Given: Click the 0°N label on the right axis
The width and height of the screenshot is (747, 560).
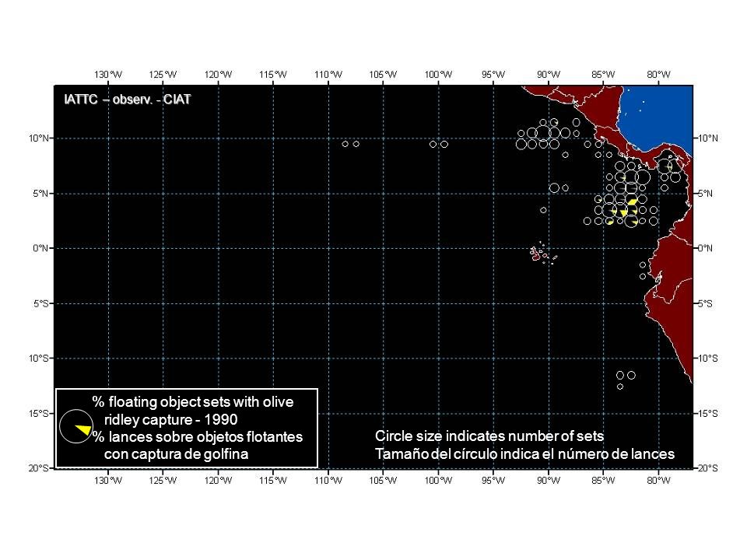Looking at the screenshot, I should pos(706,248).
